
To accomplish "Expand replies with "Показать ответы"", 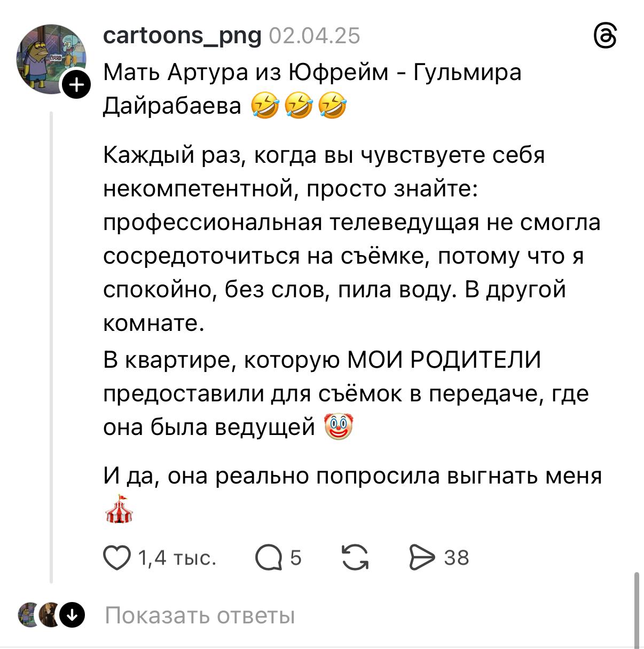I will pos(200,615).
